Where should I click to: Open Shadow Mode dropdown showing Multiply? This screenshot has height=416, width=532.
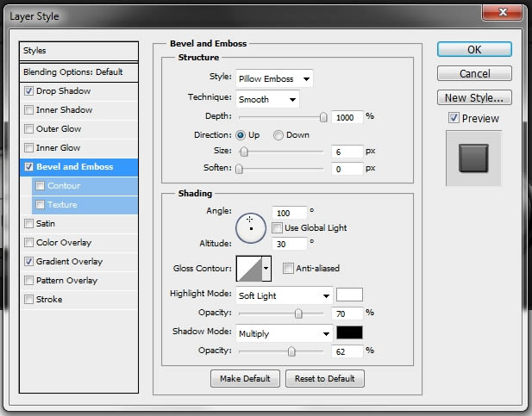tap(284, 333)
